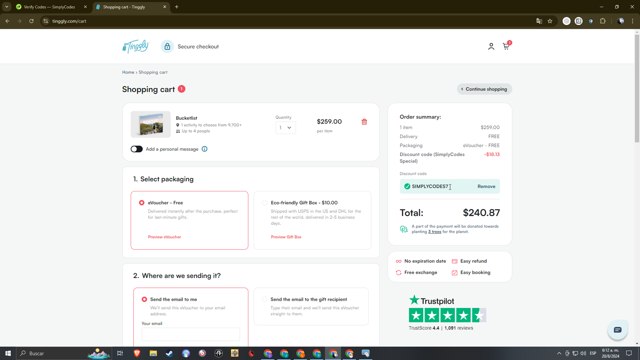Click the Trustpilot star rating
640x360 pixels.
[x=447, y=315]
